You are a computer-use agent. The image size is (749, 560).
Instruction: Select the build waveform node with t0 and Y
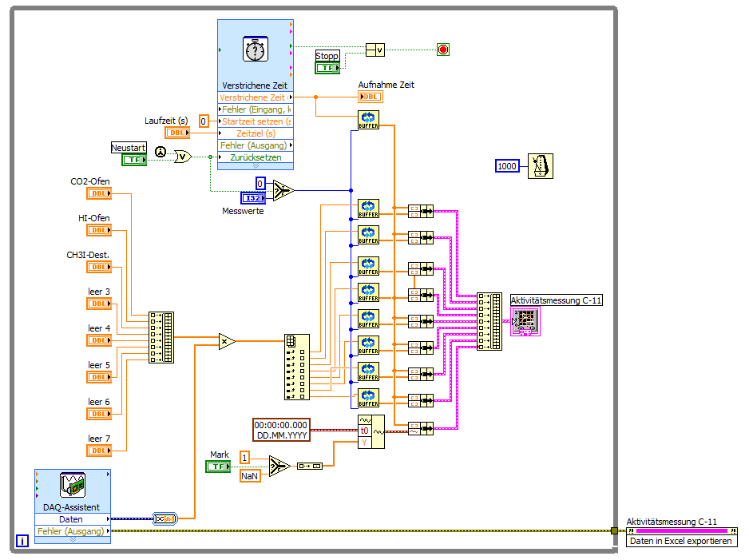[371, 431]
